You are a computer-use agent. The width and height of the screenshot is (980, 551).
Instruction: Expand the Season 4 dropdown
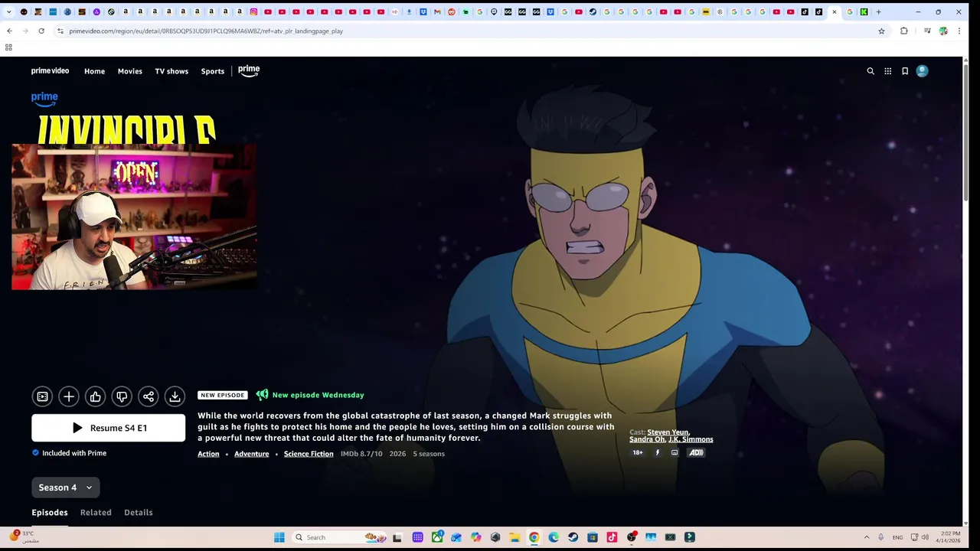(66, 487)
